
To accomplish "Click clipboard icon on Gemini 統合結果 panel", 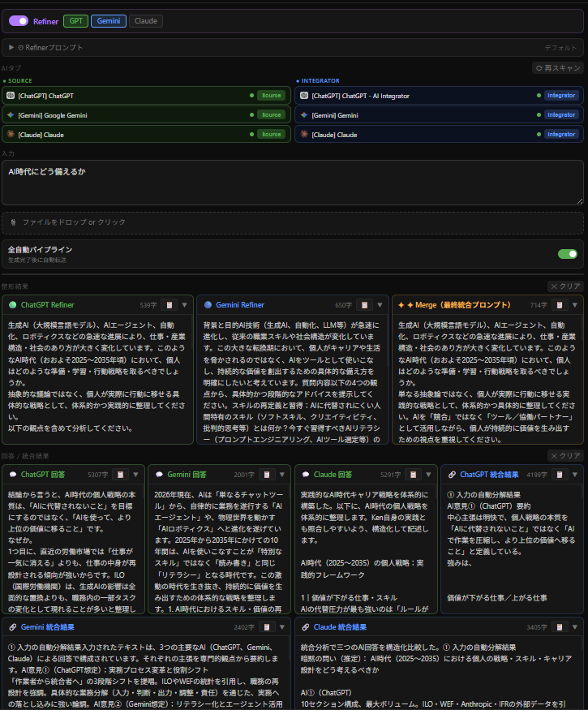I will [x=267, y=627].
